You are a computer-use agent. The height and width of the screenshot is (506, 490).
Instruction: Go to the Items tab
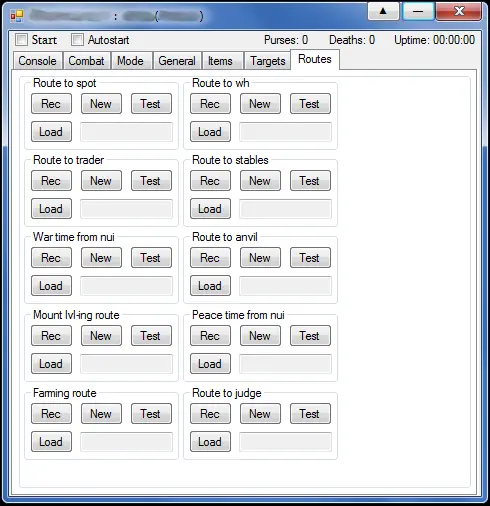coord(220,61)
